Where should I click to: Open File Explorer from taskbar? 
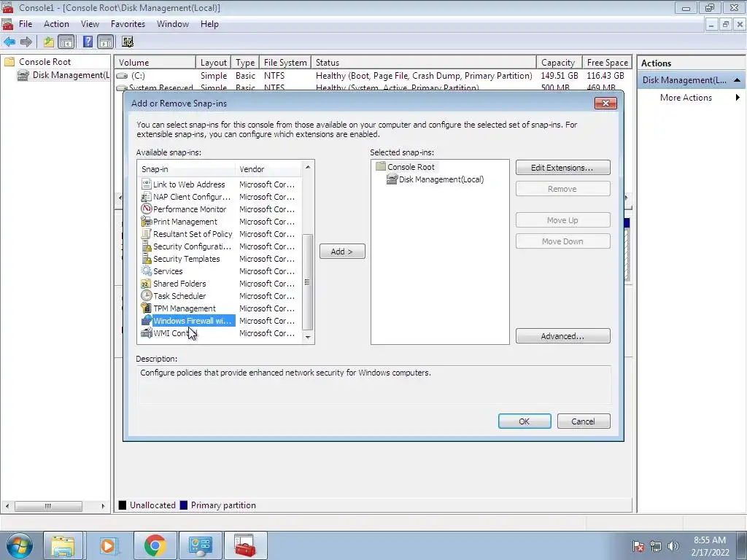(x=63, y=545)
